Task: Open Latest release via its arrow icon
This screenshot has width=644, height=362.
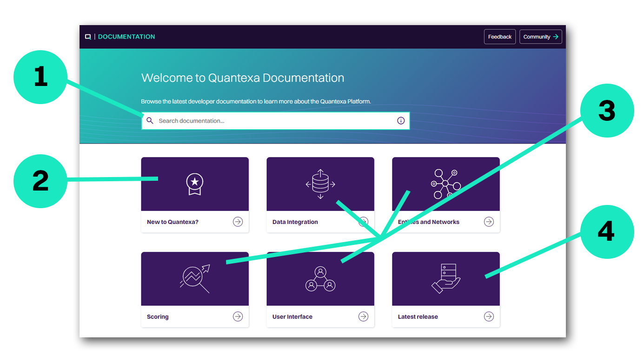Action: click(489, 316)
